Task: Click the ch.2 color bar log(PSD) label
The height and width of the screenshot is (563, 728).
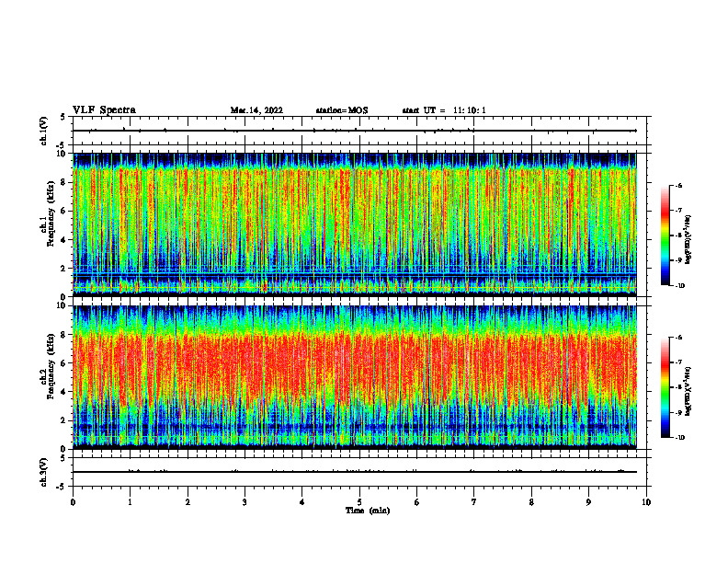Action: pos(688,391)
